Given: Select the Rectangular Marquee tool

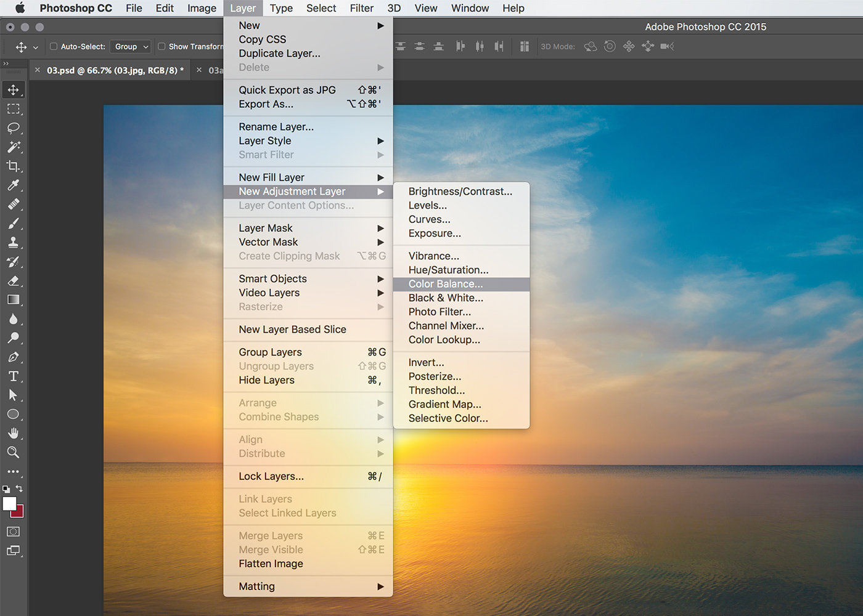Looking at the screenshot, I should (14, 109).
